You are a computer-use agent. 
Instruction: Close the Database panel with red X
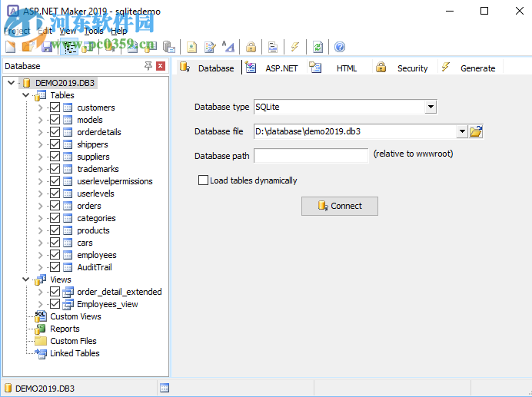coord(161,66)
